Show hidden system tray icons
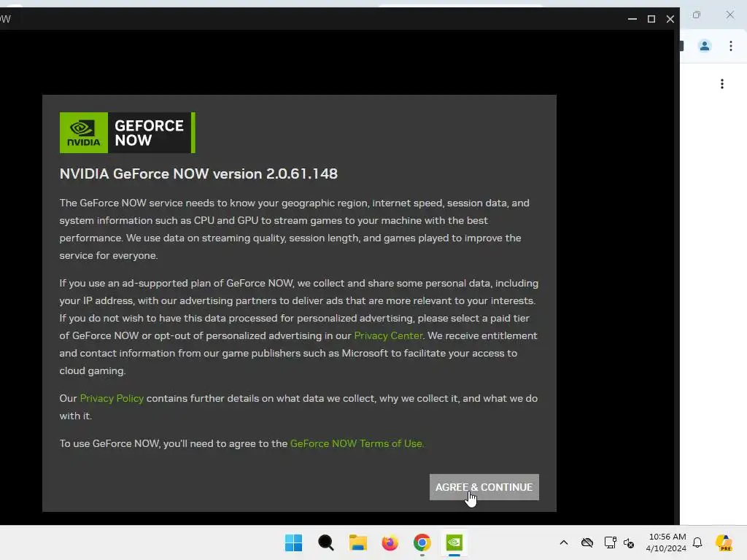 pos(564,542)
